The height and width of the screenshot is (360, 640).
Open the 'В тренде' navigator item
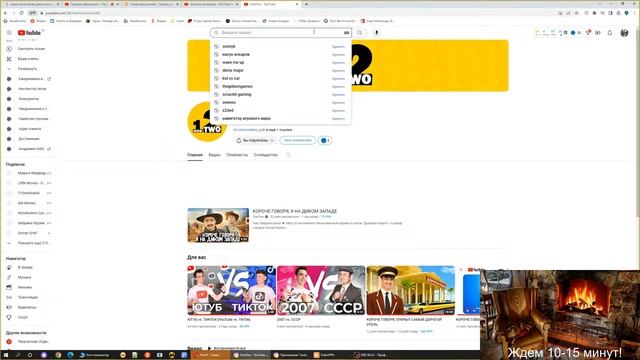[24, 267]
